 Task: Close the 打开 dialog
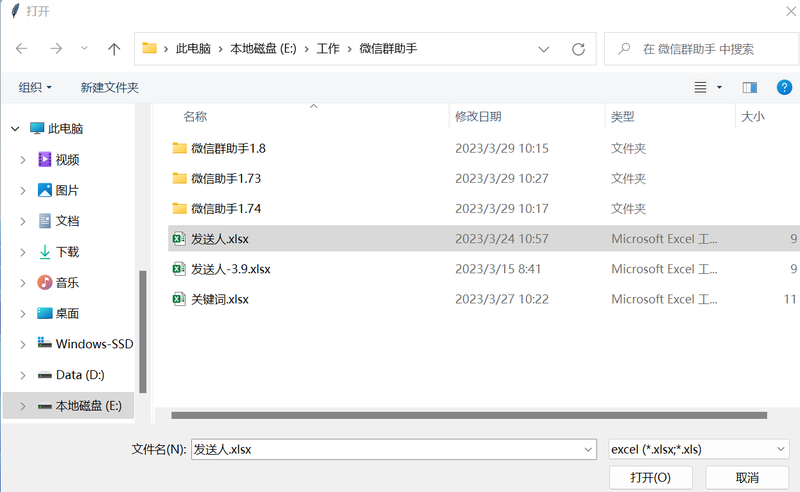tap(791, 11)
